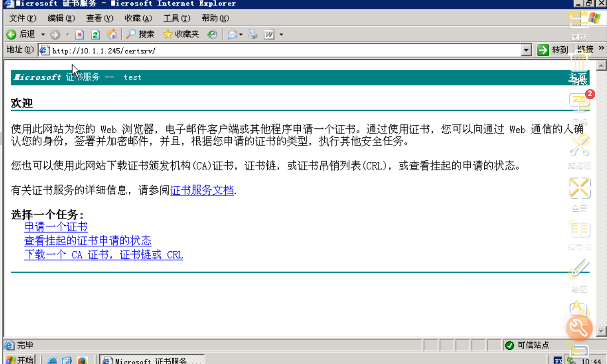This screenshot has height=364, width=607.
Task: Click the Firefox quick launch icon on taskbar
Action: (82, 361)
